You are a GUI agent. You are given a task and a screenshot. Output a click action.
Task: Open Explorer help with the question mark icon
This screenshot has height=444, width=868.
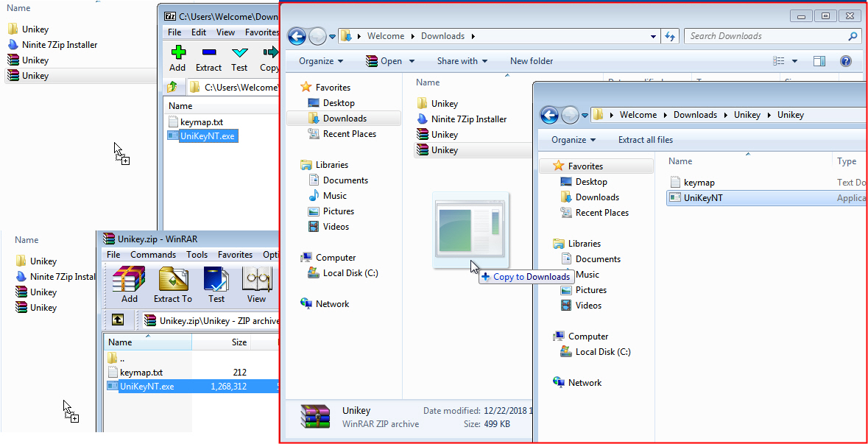[846, 61]
